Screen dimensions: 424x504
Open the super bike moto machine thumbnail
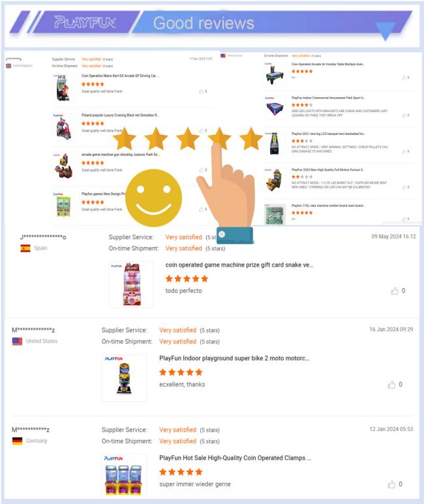(x=124, y=378)
